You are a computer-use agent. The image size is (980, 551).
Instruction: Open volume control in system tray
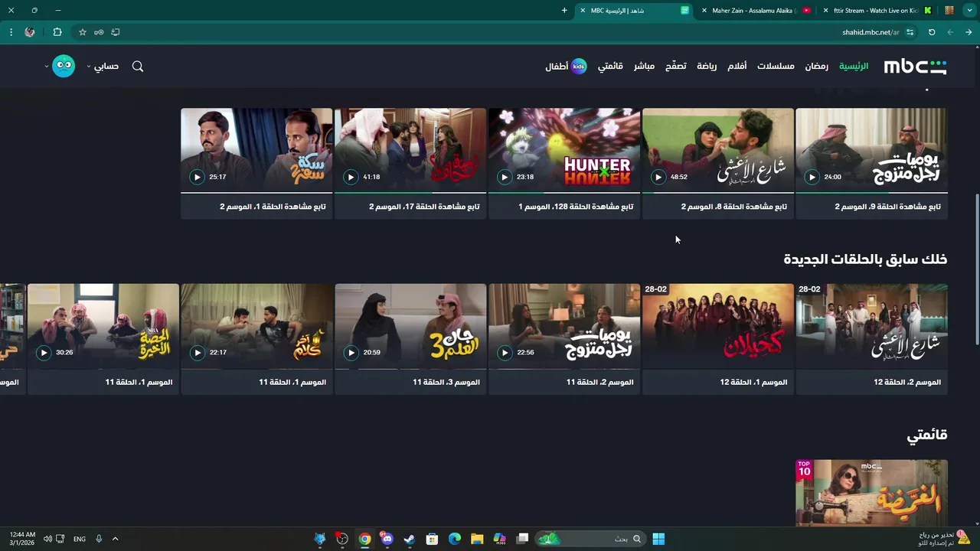tap(47, 539)
